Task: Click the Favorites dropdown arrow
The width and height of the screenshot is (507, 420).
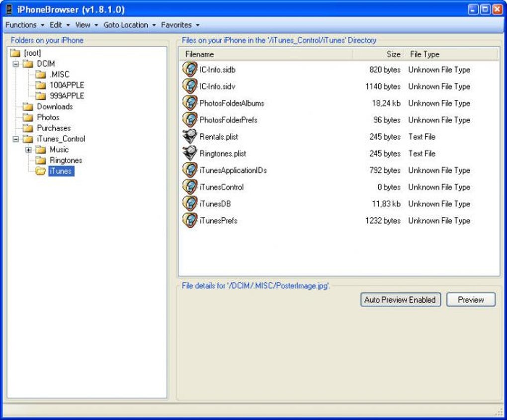Action: click(197, 25)
